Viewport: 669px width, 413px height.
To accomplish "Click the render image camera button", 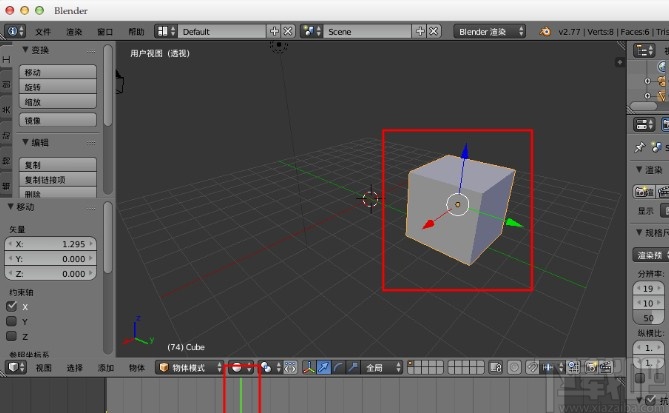I will coord(643,192).
